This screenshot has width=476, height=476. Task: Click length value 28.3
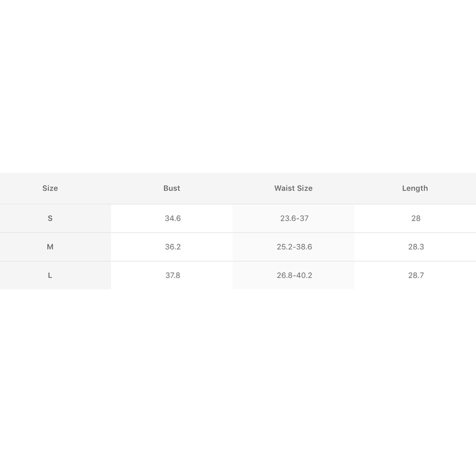(x=416, y=247)
